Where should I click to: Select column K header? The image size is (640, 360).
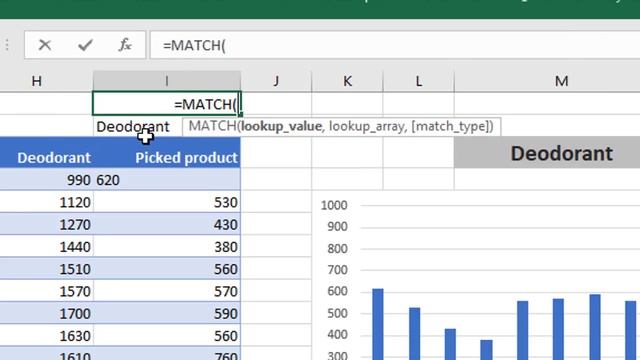(347, 81)
